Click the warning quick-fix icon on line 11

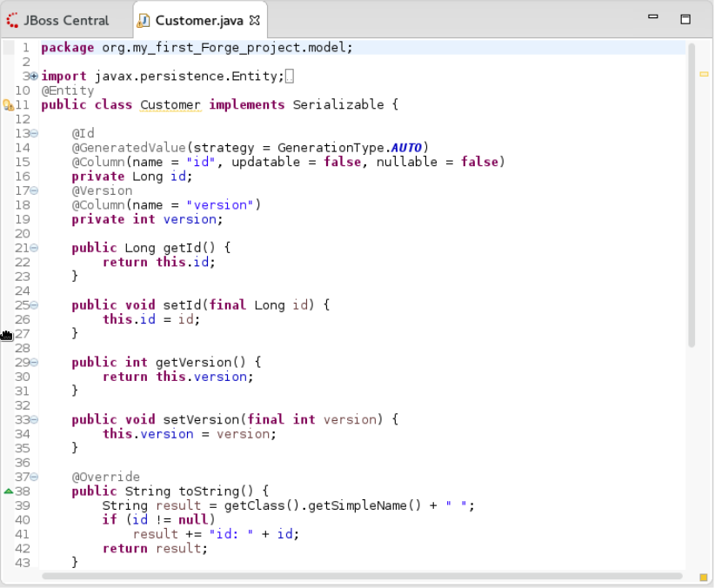pyautogui.click(x=8, y=105)
